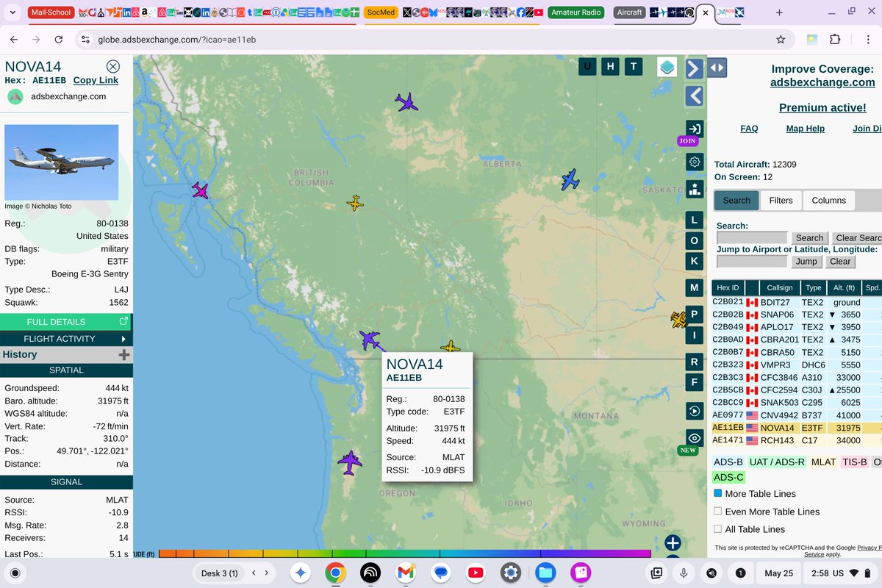The image size is (882, 588).
Task: Collapse the SPATIAL section header
Action: (x=66, y=370)
